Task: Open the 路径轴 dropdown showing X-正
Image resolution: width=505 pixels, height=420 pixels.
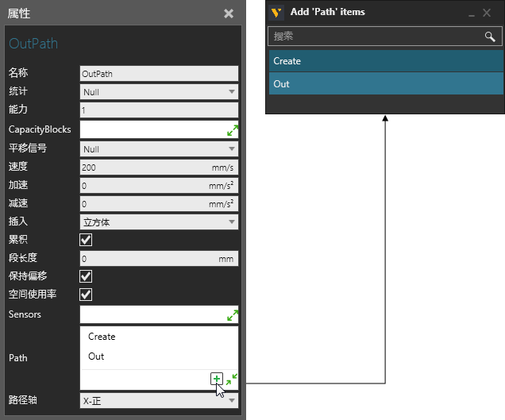Action: pos(159,402)
